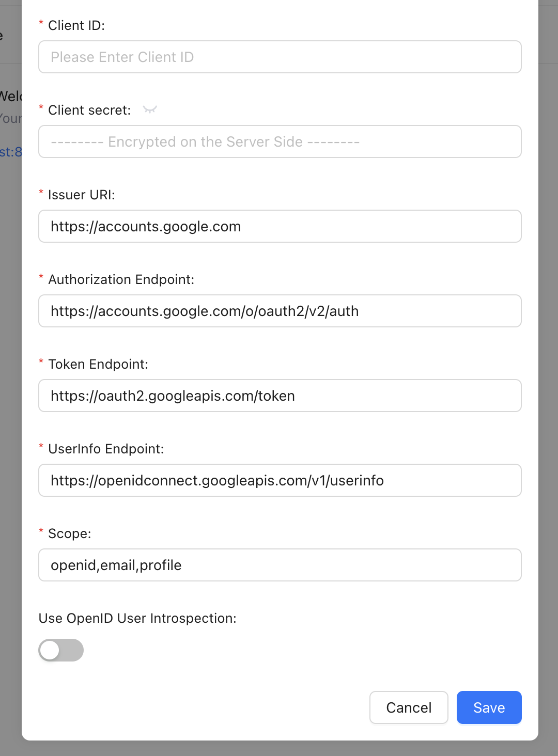Click the "Client ID:" label
The width and height of the screenshot is (558, 756).
click(76, 25)
